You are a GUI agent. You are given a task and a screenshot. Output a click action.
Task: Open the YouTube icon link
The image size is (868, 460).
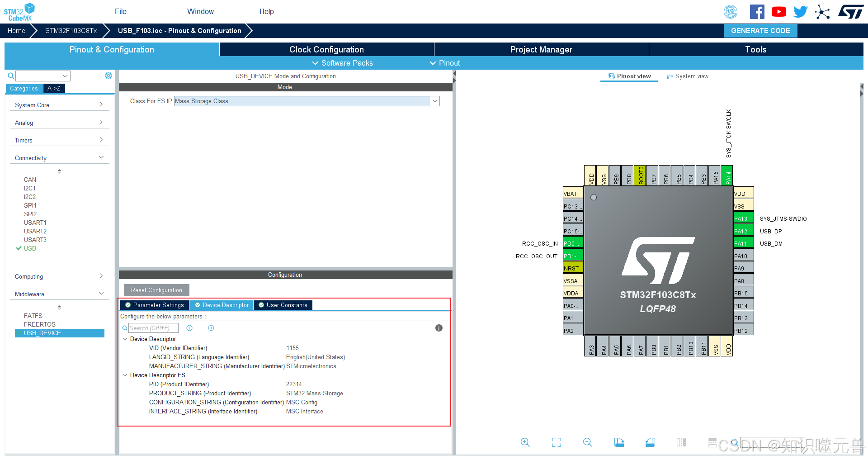click(x=778, y=12)
